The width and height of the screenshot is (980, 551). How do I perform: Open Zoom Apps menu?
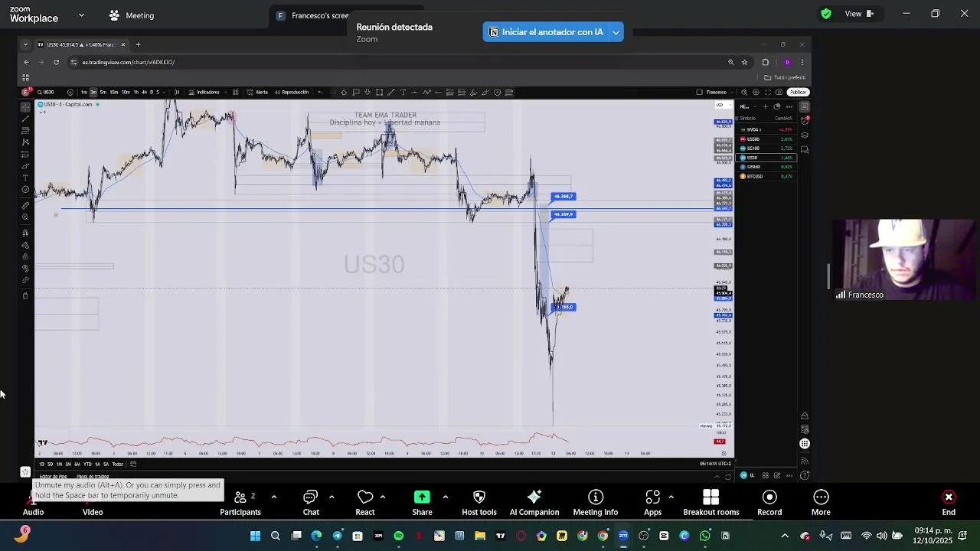[x=652, y=503]
